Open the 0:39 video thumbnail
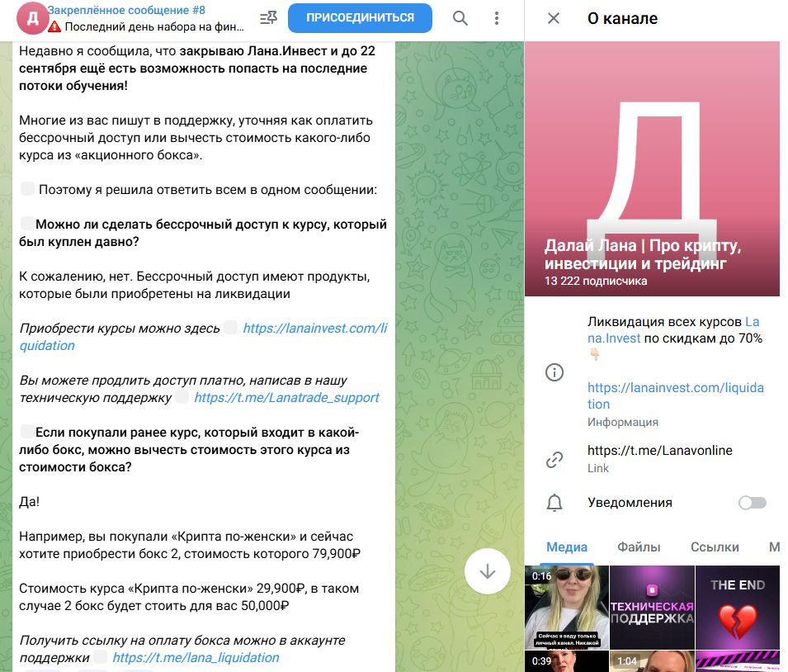The image size is (788, 672). pyautogui.click(x=567, y=661)
